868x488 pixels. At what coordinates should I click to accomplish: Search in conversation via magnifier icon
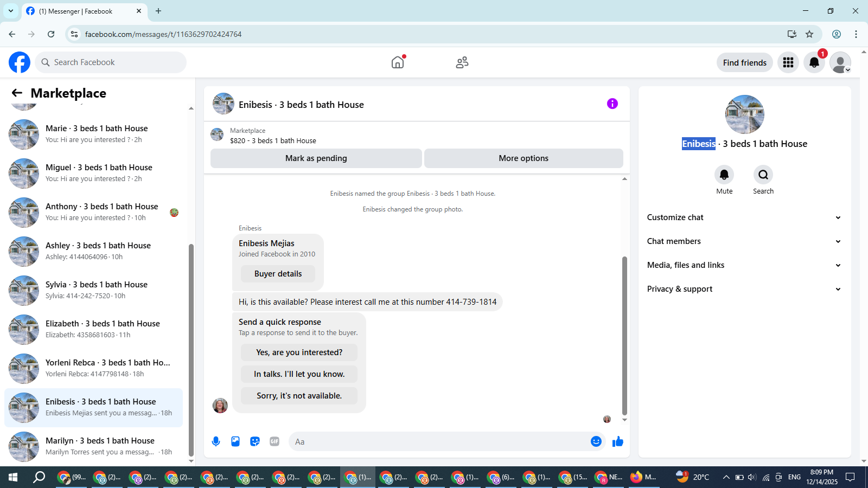pyautogui.click(x=763, y=175)
